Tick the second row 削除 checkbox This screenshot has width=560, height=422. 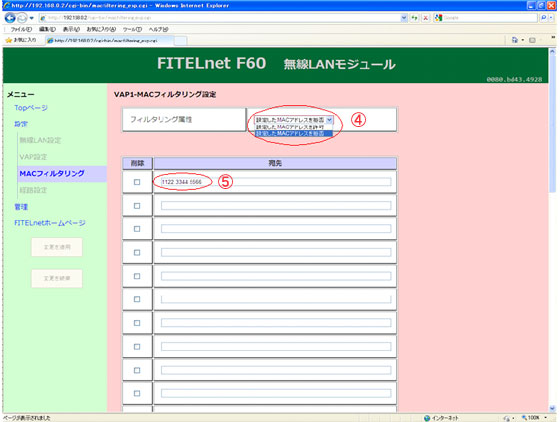137,206
